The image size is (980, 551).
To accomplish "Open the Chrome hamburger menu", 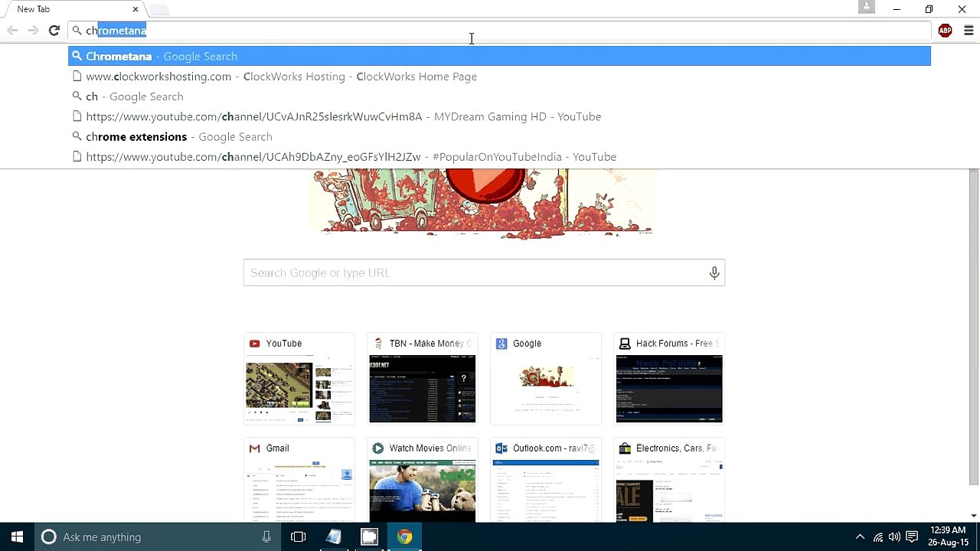I will point(969,31).
